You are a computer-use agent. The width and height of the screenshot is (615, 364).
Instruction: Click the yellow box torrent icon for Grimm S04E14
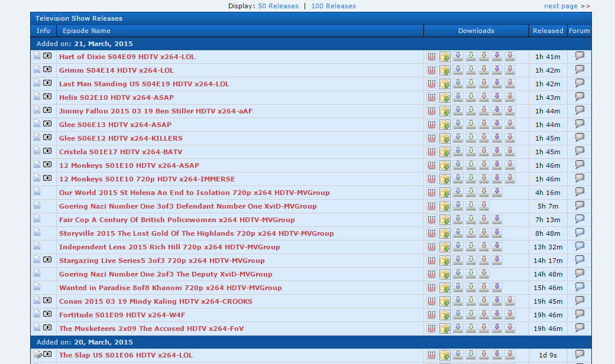click(x=445, y=70)
